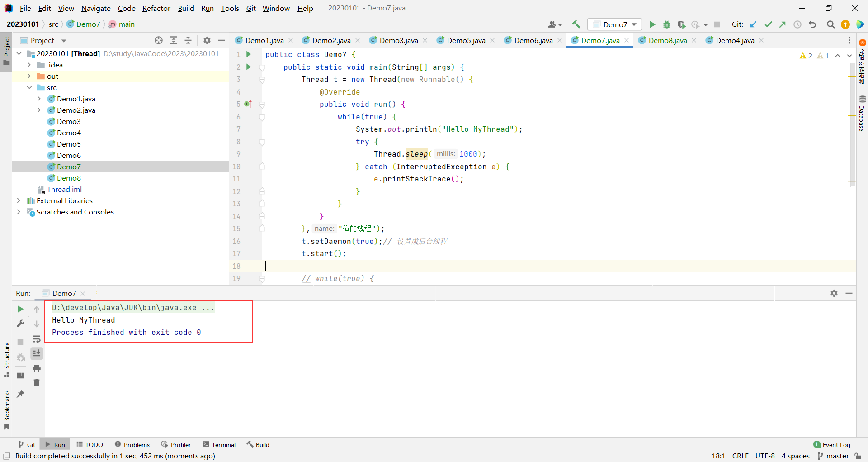Viewport: 868px width, 462px height.
Task: Click UTF-8 encoding in status bar
Action: click(765, 456)
